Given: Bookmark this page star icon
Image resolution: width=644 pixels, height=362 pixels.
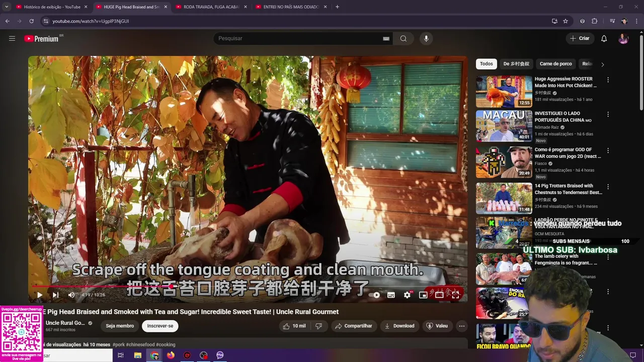Looking at the screenshot, I should pos(566,21).
